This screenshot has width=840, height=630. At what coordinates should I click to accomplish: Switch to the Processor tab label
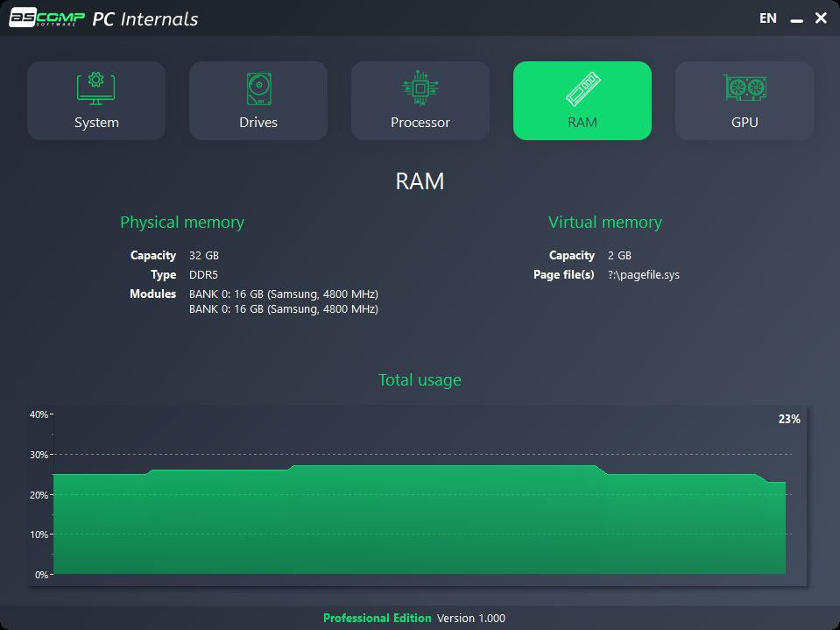coord(420,122)
